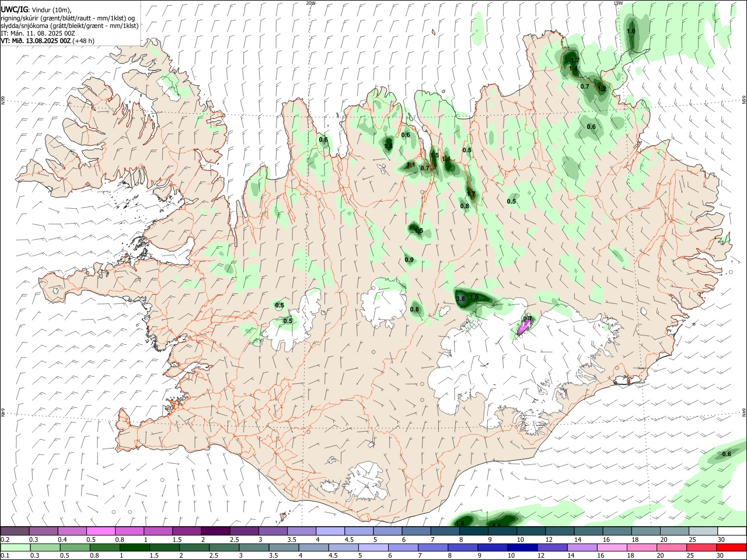Select the 1.0 value over the sea
Viewport: 747px width, 560px height.
click(631, 31)
